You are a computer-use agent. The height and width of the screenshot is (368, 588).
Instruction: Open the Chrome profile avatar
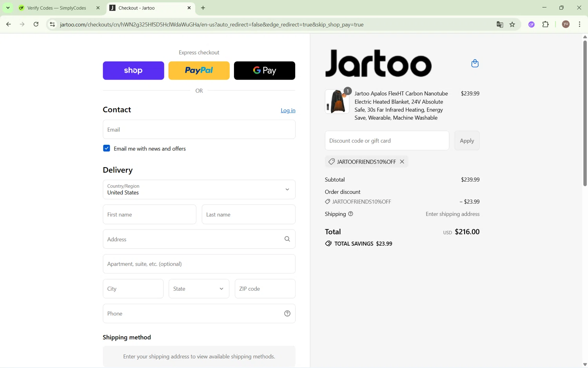coord(566,24)
